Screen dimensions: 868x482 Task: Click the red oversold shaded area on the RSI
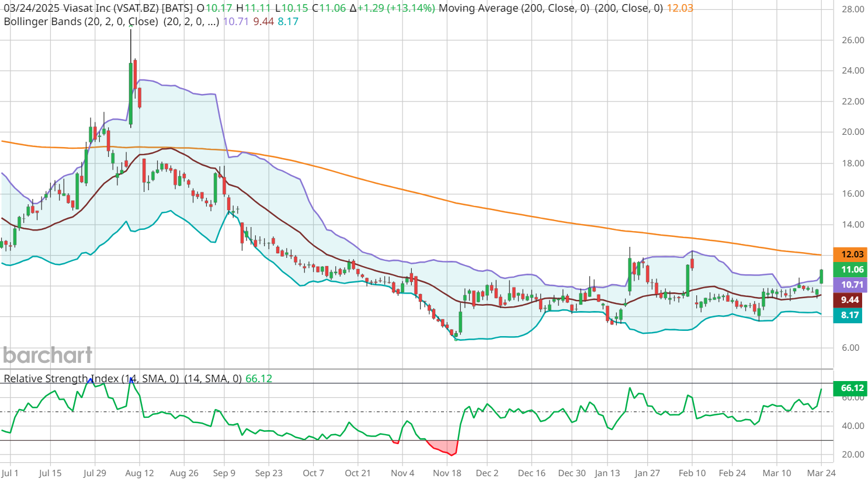(x=444, y=448)
